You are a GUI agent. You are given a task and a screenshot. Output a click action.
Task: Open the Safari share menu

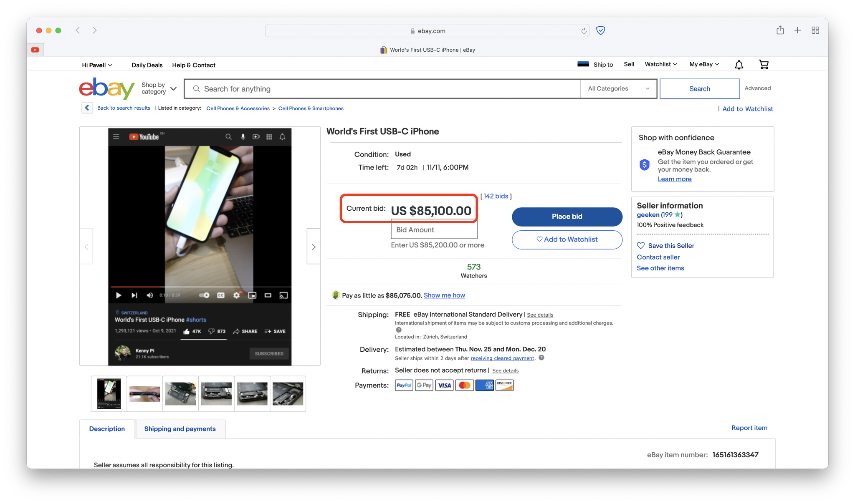tap(780, 30)
